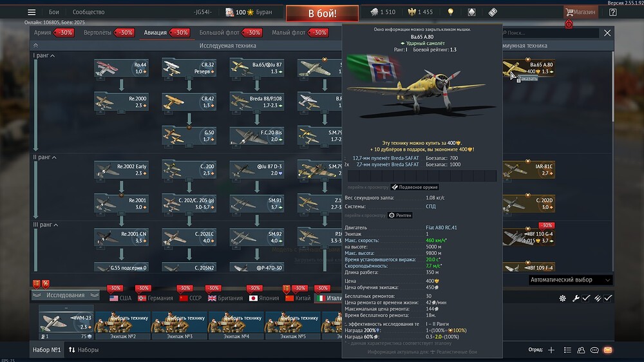Open the help question mark icon
Image resolution: width=644 pixels, height=362 pixels.
(613, 12)
